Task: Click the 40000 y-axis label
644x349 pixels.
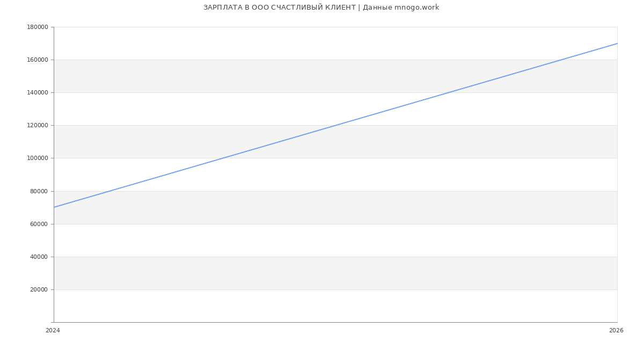Action: tap(39, 257)
